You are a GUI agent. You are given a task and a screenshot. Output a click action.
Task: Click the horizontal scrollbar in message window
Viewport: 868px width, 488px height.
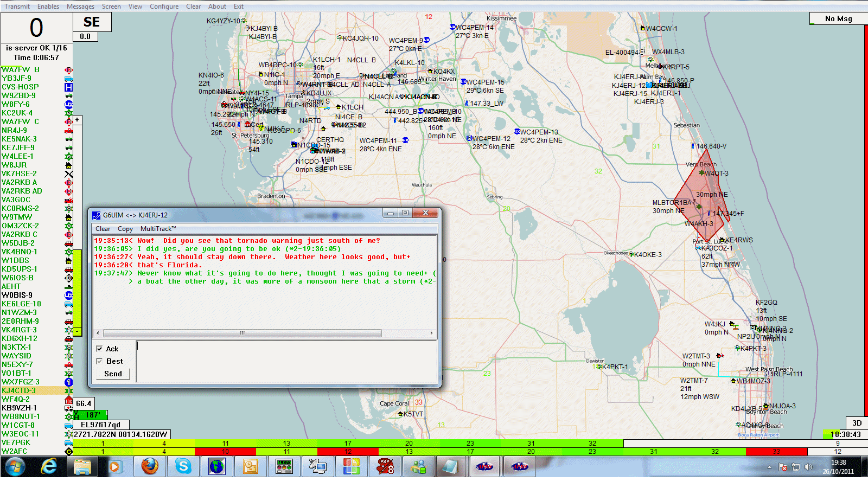tap(242, 333)
